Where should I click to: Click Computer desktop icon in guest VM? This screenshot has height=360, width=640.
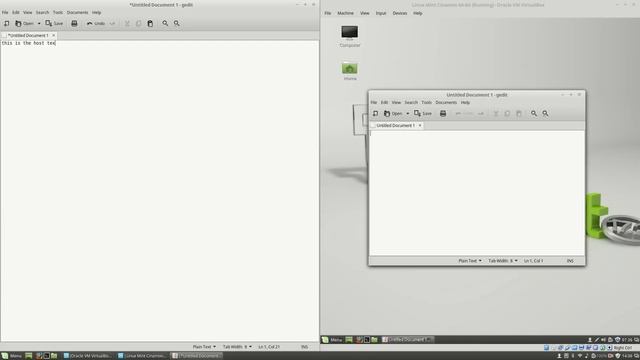click(x=350, y=36)
